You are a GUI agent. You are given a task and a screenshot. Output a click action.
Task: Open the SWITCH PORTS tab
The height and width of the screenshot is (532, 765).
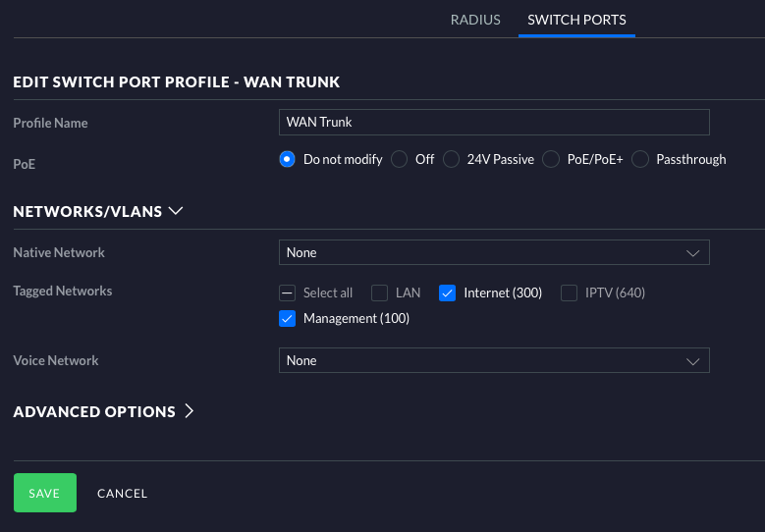tap(576, 20)
